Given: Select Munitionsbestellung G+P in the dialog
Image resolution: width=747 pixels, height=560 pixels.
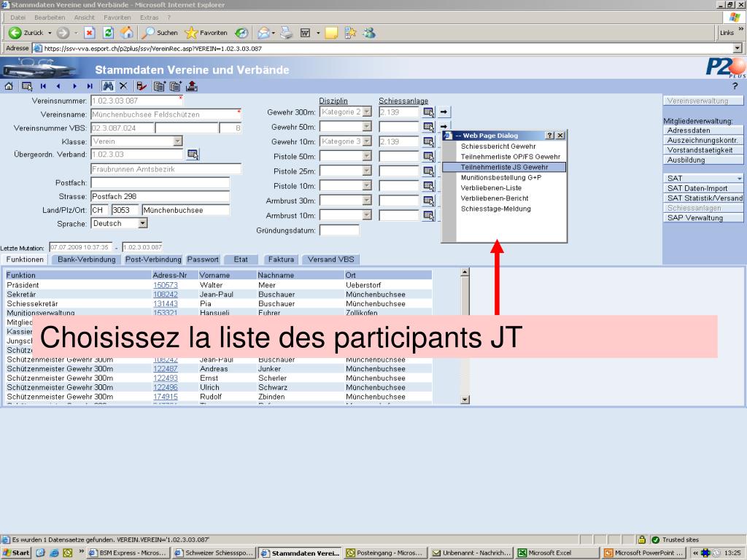Looking at the screenshot, I should [x=500, y=178].
